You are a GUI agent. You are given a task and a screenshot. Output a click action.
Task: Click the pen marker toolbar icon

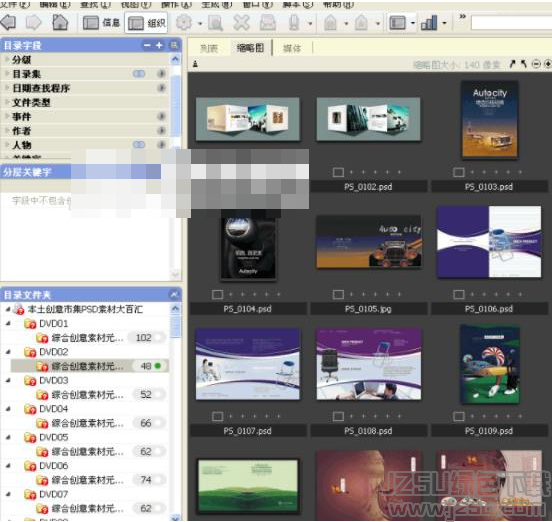[x=294, y=23]
